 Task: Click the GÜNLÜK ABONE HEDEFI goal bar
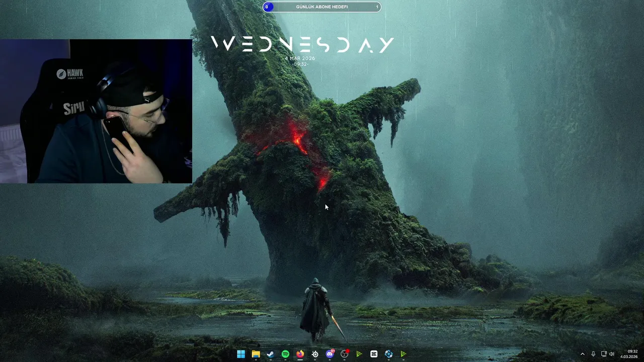click(322, 7)
